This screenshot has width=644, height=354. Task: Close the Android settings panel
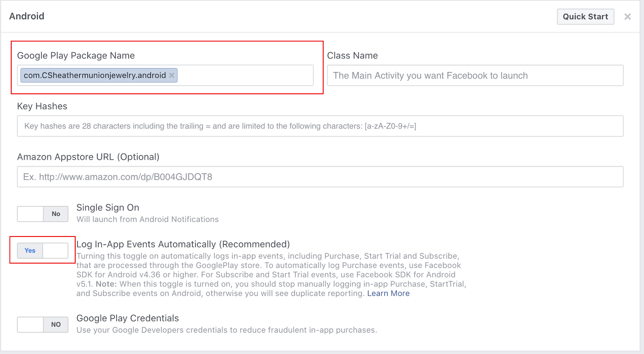(627, 16)
